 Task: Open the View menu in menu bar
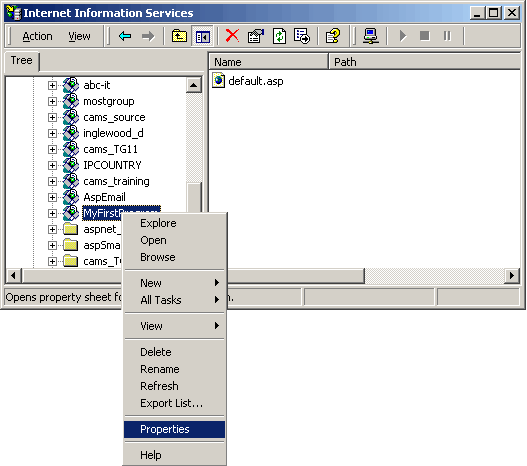(x=79, y=36)
